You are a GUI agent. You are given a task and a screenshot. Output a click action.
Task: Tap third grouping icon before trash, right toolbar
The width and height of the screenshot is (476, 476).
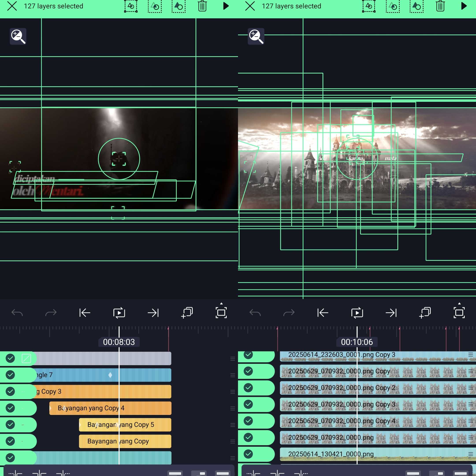(416, 6)
